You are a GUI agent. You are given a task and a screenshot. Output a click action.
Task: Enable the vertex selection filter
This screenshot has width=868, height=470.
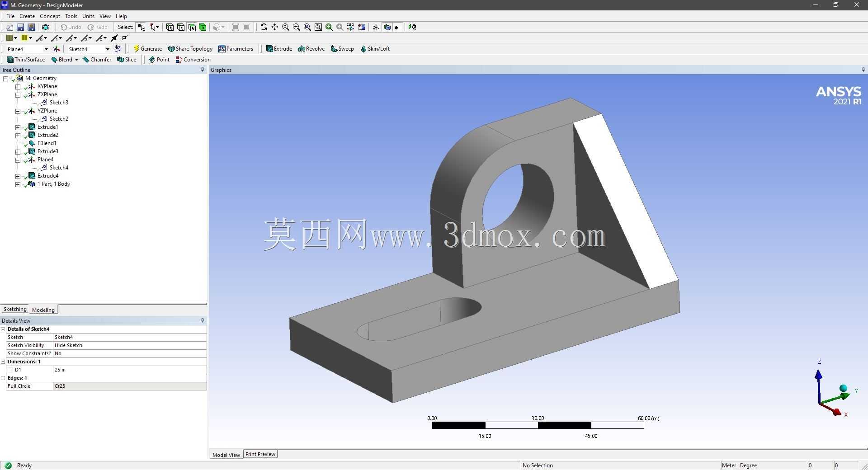point(170,27)
